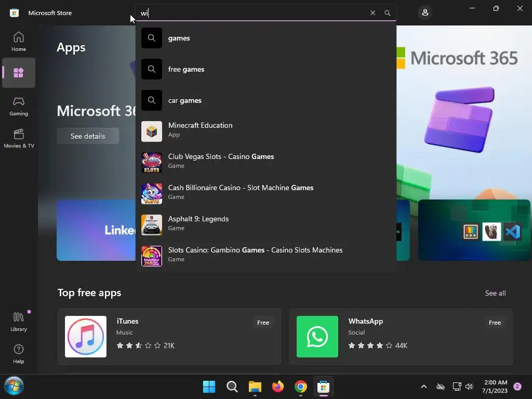This screenshot has width=532, height=399.
Task: Open See all top free apps
Action: click(495, 293)
